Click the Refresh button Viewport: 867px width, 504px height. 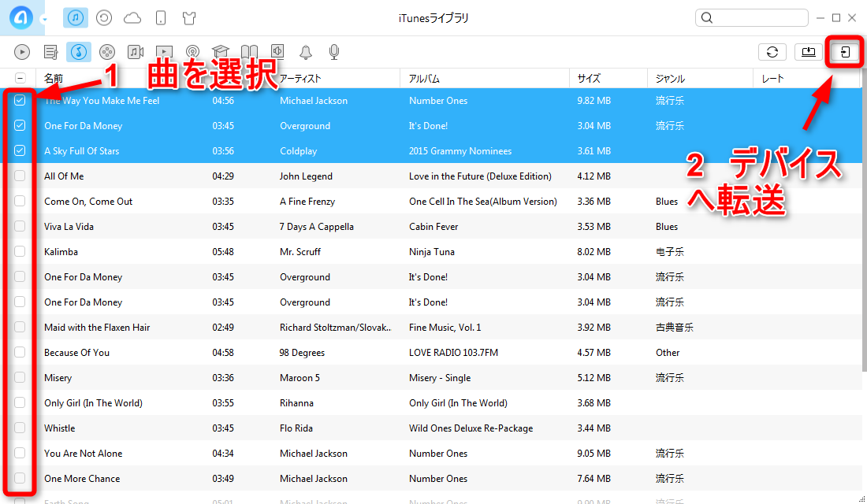click(x=772, y=52)
